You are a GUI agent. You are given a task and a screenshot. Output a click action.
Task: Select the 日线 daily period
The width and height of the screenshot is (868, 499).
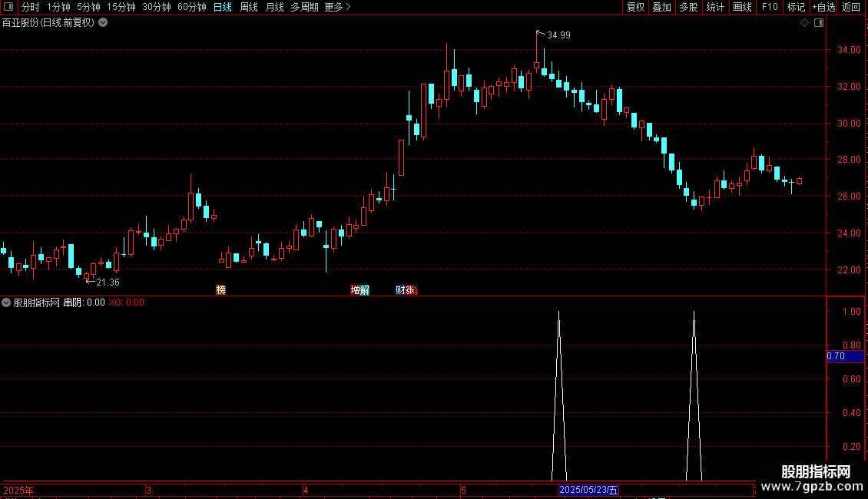click(x=223, y=7)
